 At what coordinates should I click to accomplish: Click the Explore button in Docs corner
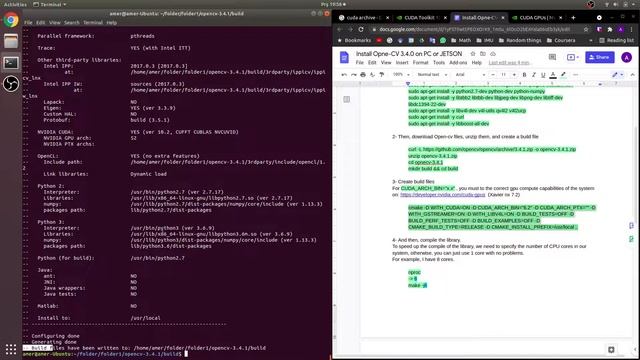coord(611,349)
